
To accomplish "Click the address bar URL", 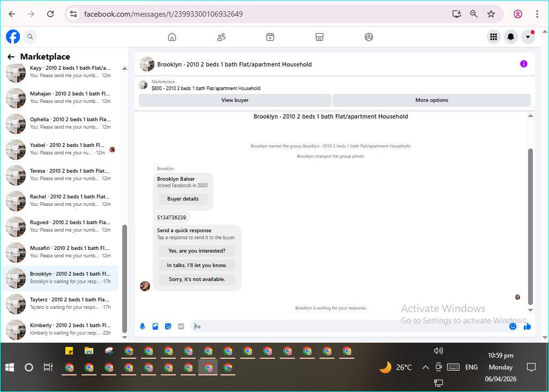I will [x=164, y=14].
